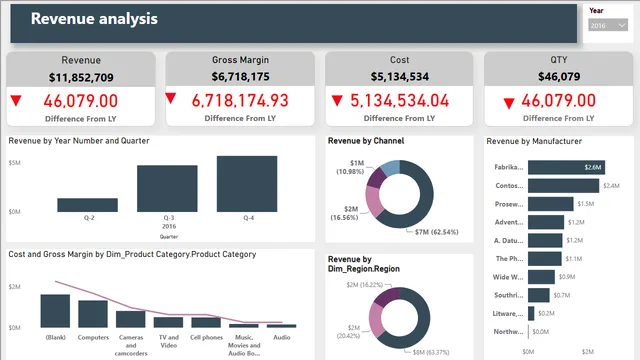This screenshot has height=360, width=640.
Task: Click the QTY $46,079 value
Action: pyautogui.click(x=559, y=77)
